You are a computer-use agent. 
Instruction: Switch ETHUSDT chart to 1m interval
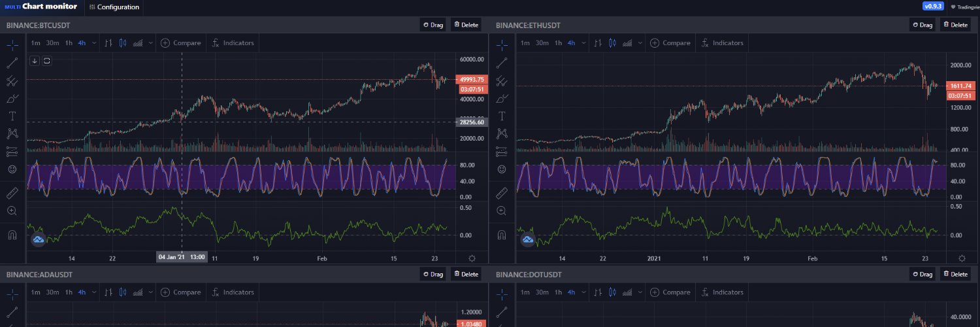tap(525, 43)
